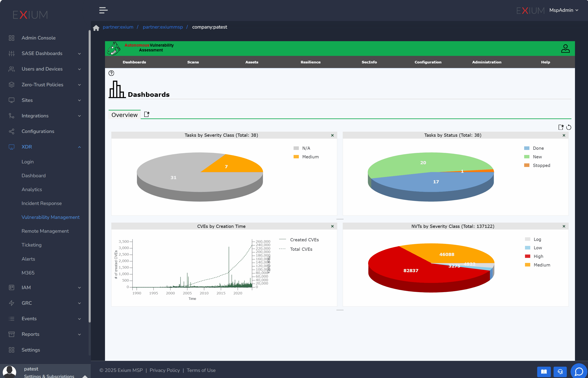Open the documentation book icon
Viewport: 588px width, 378px height.
pos(544,372)
